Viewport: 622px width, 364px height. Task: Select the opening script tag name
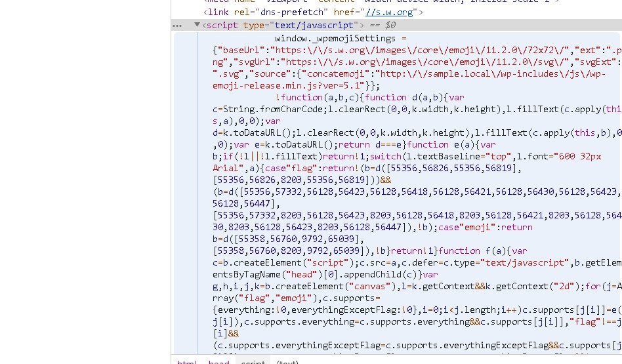[224, 25]
